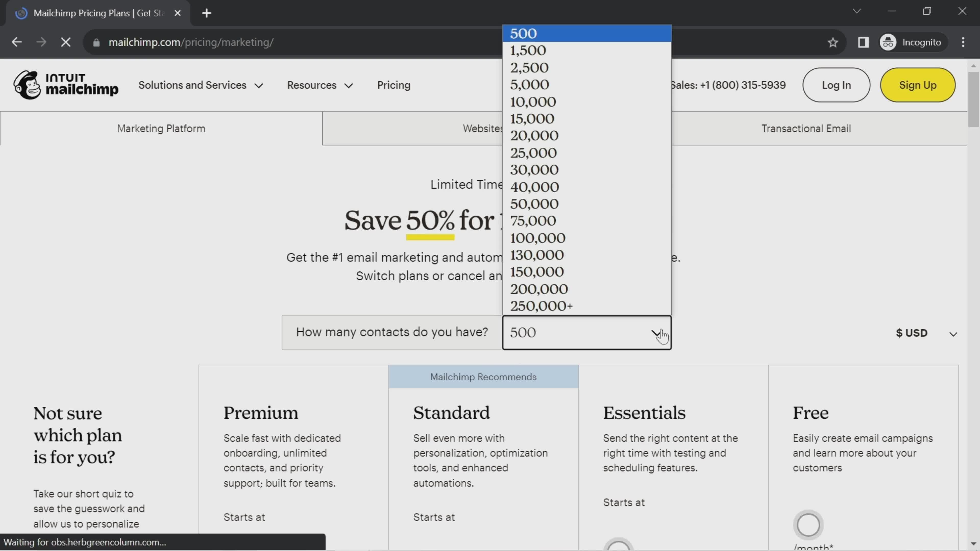Click the browser forward arrow

pyautogui.click(x=41, y=42)
